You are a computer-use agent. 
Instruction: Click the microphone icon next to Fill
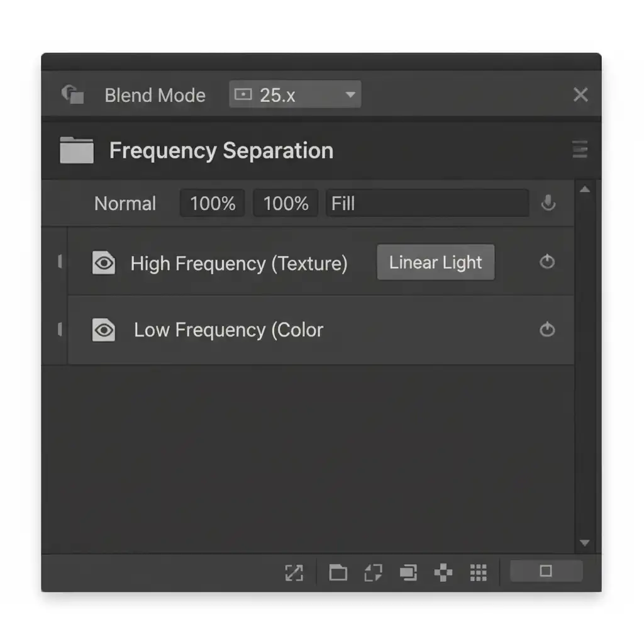point(548,203)
